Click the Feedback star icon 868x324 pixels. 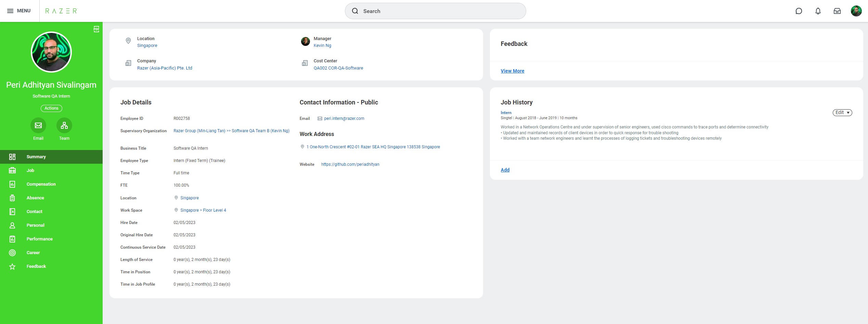[x=12, y=266]
